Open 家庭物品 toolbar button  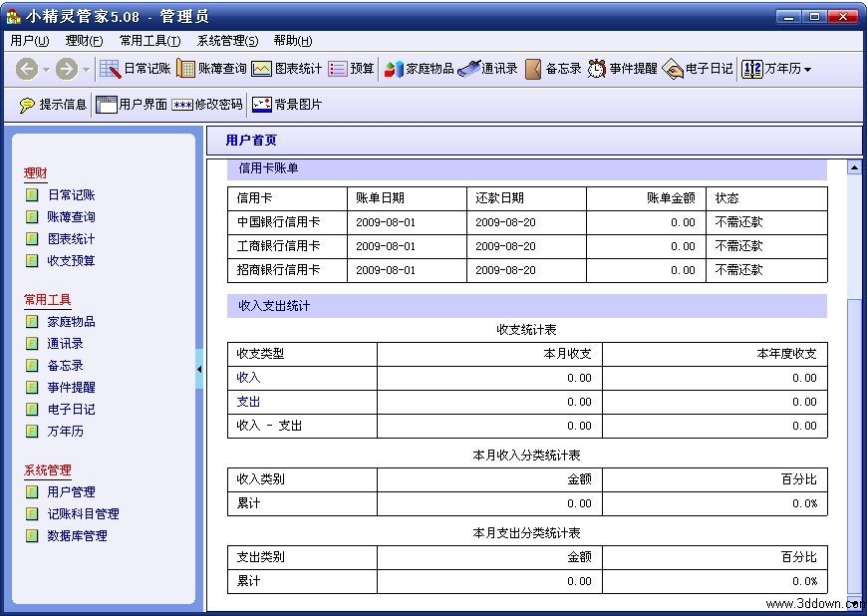419,69
